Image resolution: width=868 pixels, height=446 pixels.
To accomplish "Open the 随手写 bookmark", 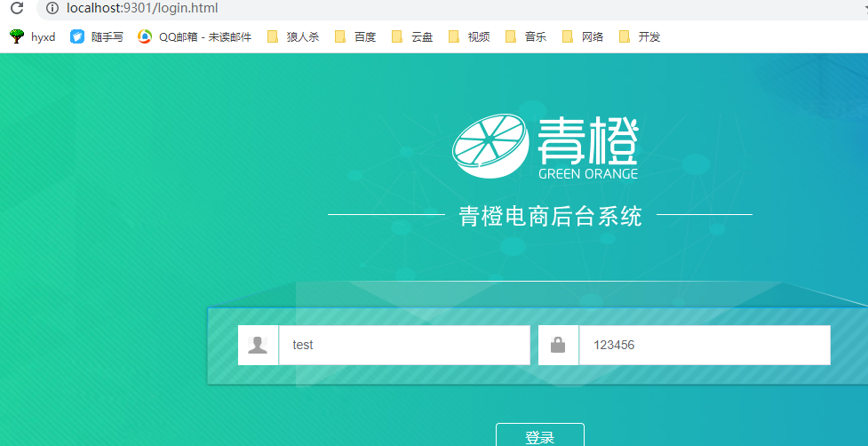I will click(x=97, y=37).
